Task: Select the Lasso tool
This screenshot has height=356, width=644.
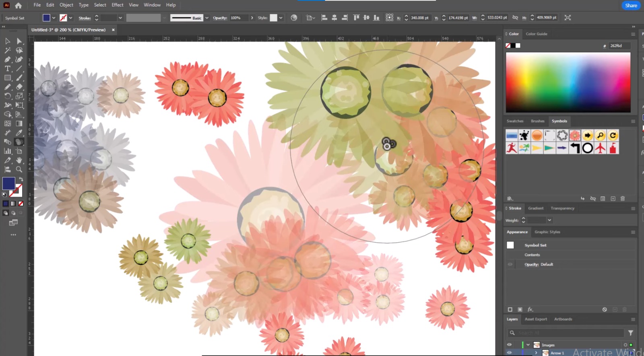Action: coord(19,50)
